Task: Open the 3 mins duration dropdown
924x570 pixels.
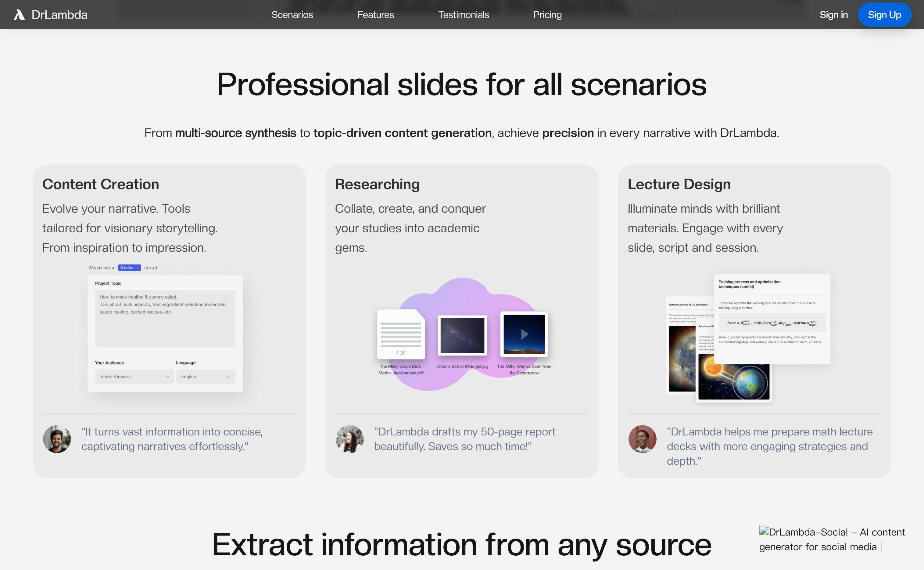Action: coord(129,268)
